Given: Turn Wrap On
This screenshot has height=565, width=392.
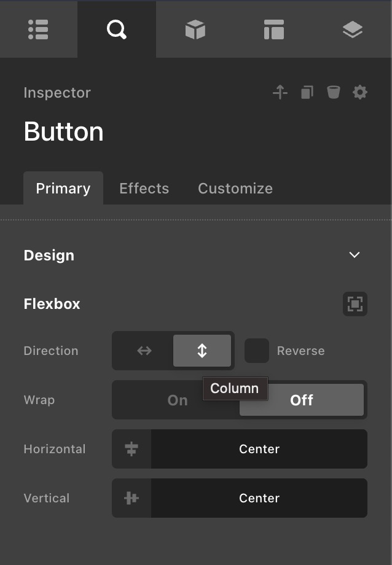Looking at the screenshot, I should [178, 400].
